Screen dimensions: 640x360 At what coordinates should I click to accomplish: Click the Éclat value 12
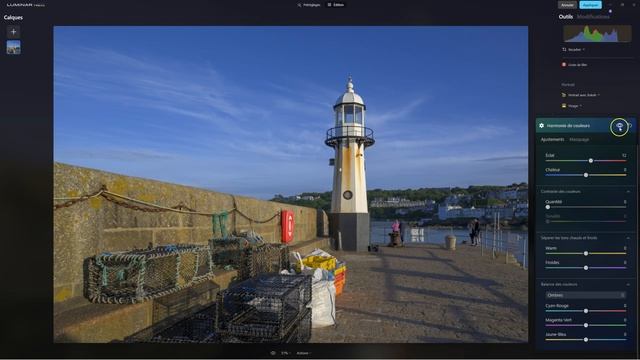coord(624,156)
